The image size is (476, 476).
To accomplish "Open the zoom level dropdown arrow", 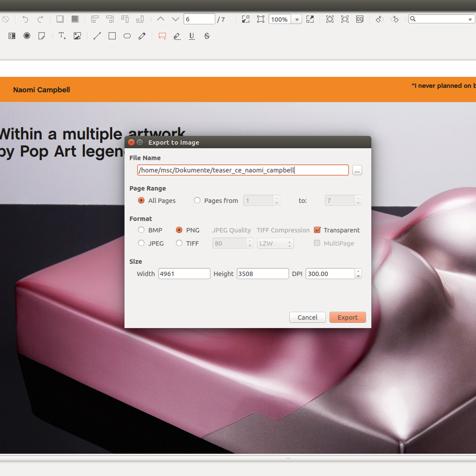I will [x=297, y=20].
